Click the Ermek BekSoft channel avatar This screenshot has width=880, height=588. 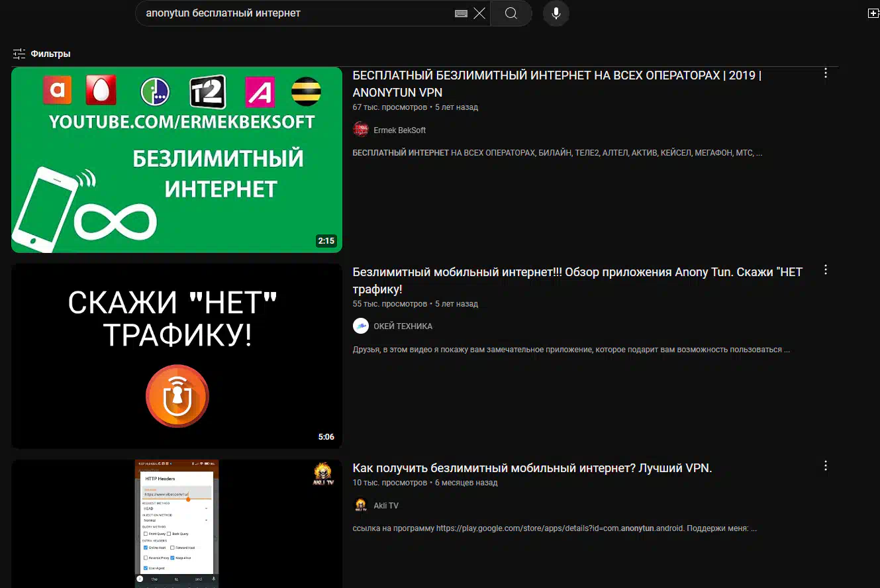(x=361, y=130)
